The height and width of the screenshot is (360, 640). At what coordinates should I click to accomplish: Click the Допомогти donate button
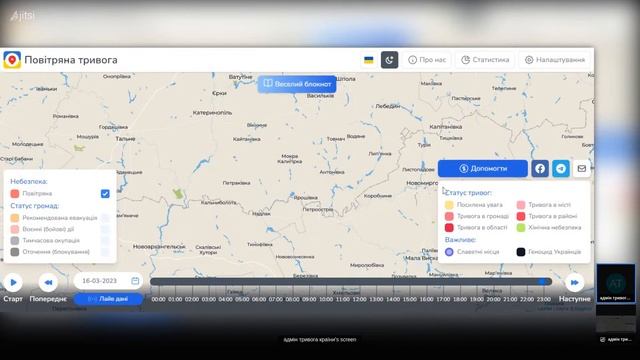click(x=483, y=169)
